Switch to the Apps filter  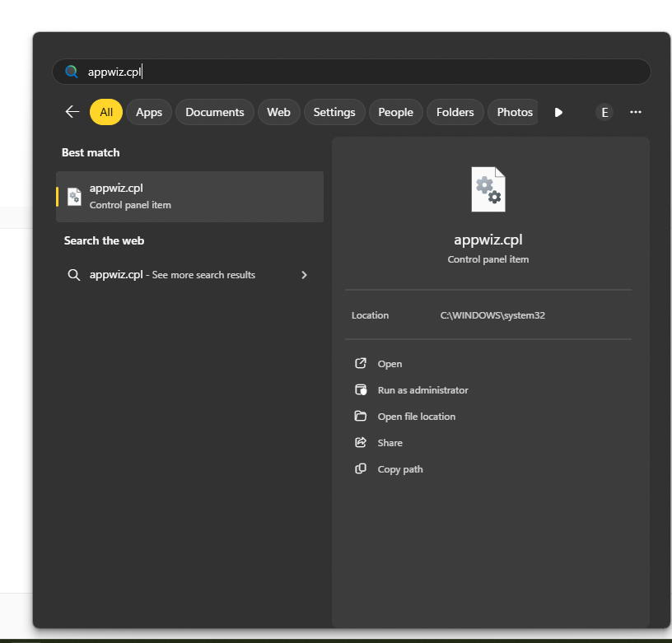pyautogui.click(x=149, y=112)
